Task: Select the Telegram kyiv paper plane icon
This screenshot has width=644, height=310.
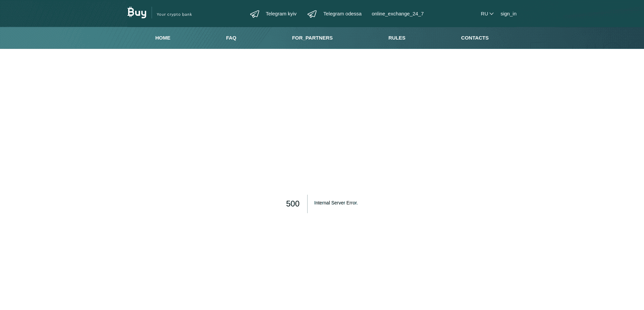Action: pyautogui.click(x=255, y=14)
